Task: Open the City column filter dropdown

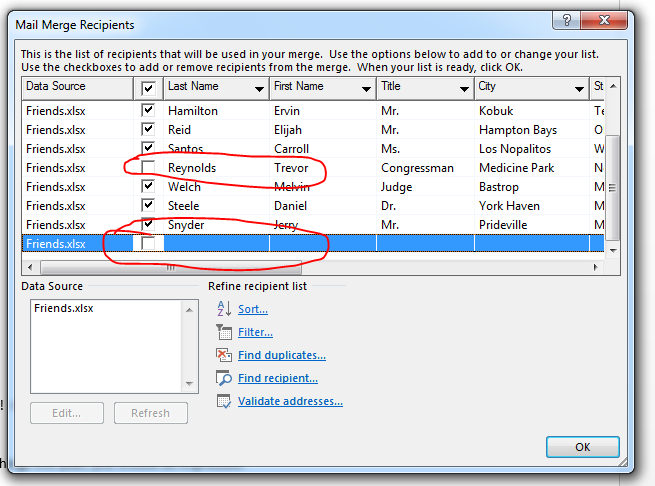Action: (x=579, y=88)
